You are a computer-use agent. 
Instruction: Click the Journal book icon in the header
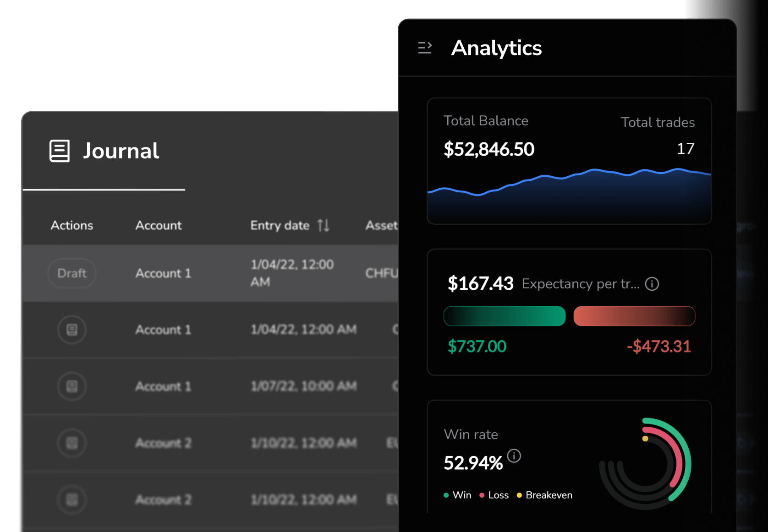59,151
